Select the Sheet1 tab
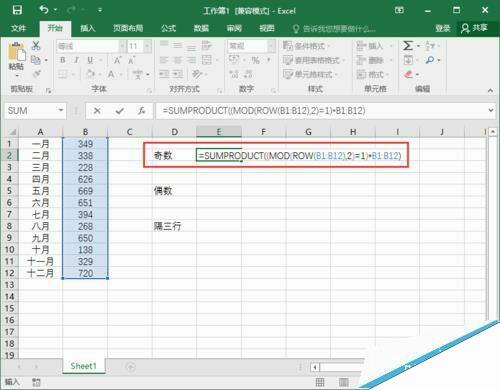500x390 pixels. [x=83, y=366]
